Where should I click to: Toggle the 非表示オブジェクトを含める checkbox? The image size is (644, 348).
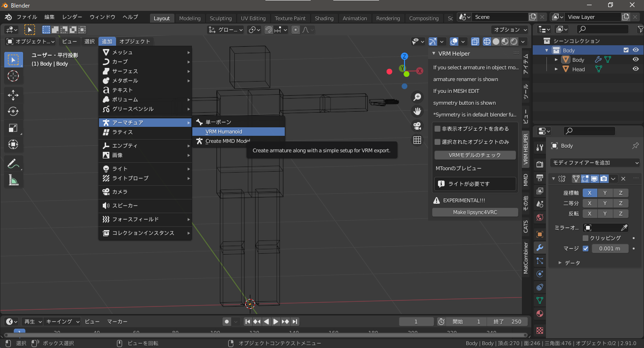click(x=438, y=129)
